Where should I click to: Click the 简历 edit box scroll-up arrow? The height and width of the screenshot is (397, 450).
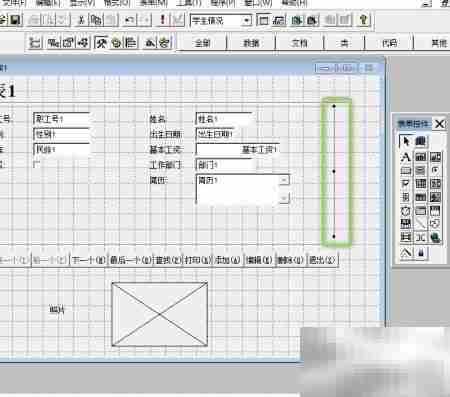284,180
